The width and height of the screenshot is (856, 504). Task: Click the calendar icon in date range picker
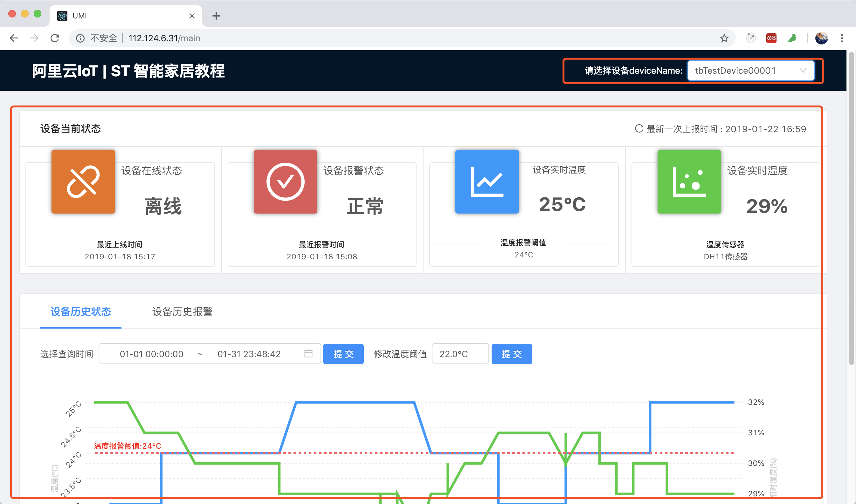pyautogui.click(x=308, y=354)
